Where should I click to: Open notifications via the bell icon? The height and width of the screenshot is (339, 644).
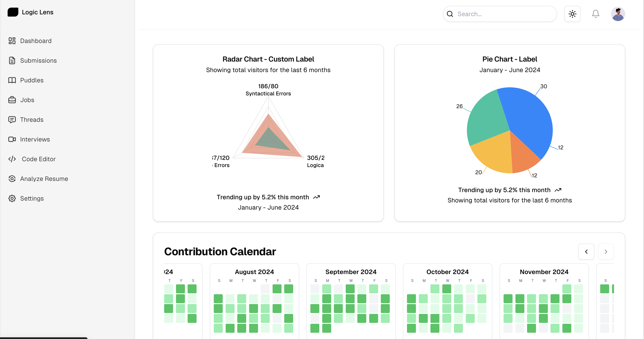pos(595,14)
